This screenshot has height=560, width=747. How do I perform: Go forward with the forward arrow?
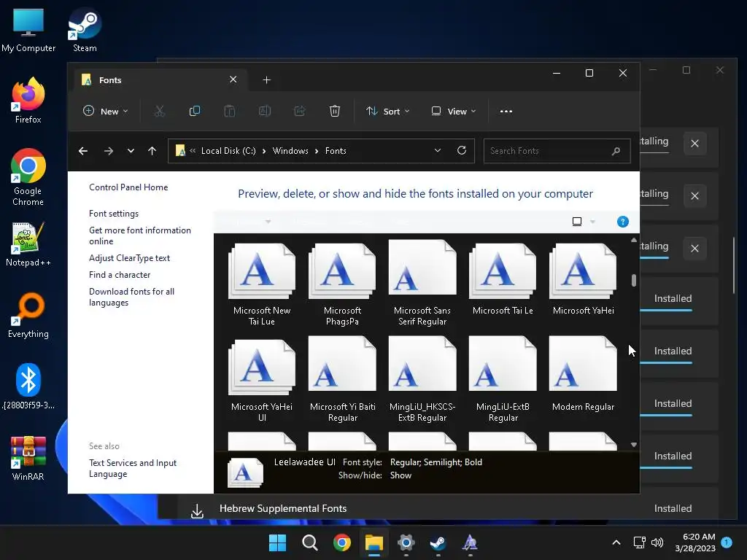pyautogui.click(x=109, y=151)
